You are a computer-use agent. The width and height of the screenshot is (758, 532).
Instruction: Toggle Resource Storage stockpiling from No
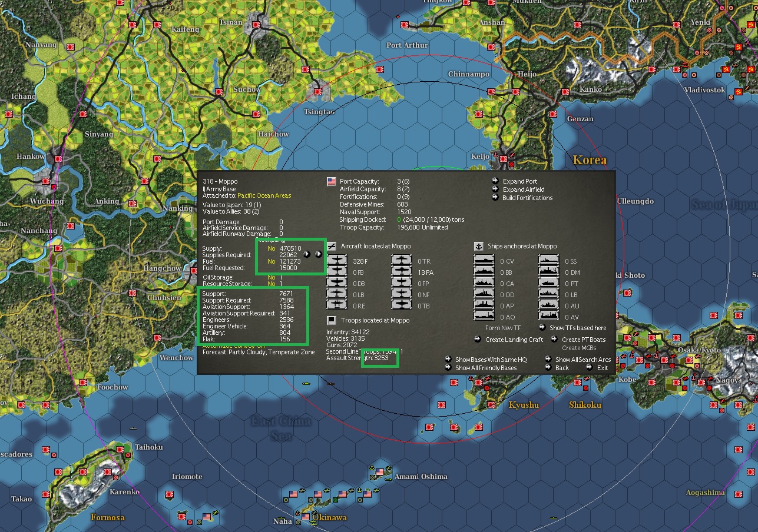tap(272, 284)
